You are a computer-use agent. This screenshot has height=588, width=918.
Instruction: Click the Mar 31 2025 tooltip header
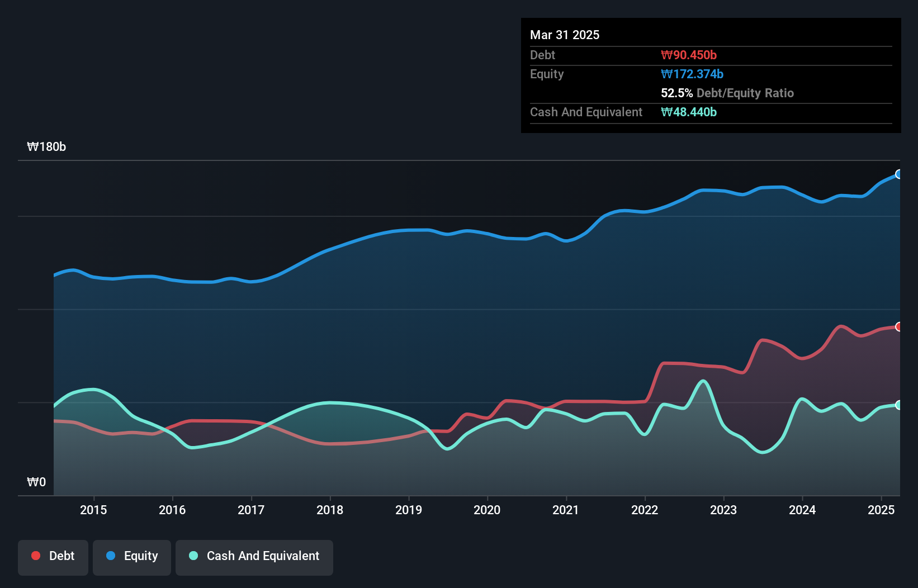click(x=565, y=35)
